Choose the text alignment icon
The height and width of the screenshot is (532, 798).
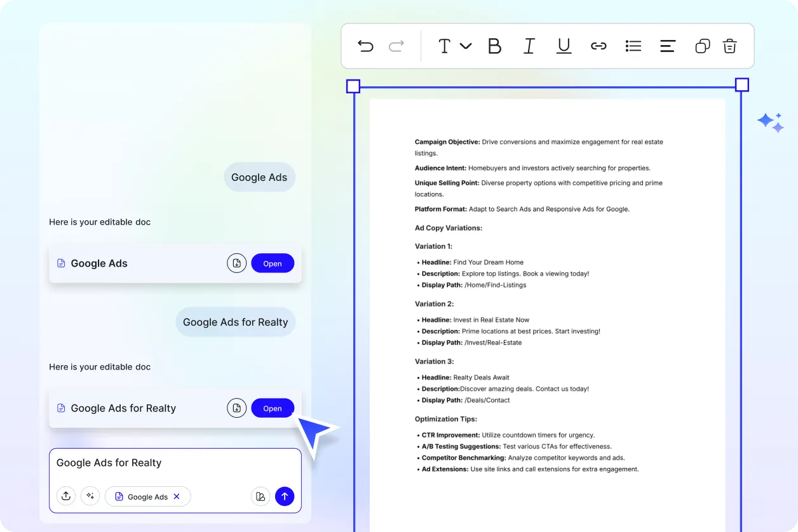(668, 46)
